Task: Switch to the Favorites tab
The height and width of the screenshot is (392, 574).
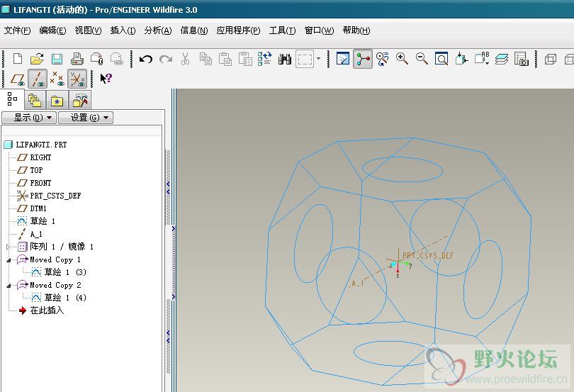Action: coord(57,101)
